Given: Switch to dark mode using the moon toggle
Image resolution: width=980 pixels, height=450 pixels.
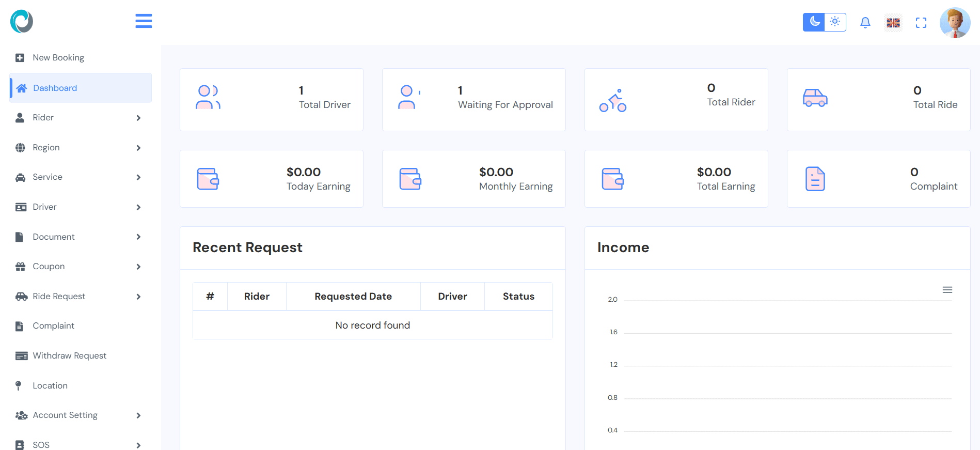Looking at the screenshot, I should click(x=814, y=22).
